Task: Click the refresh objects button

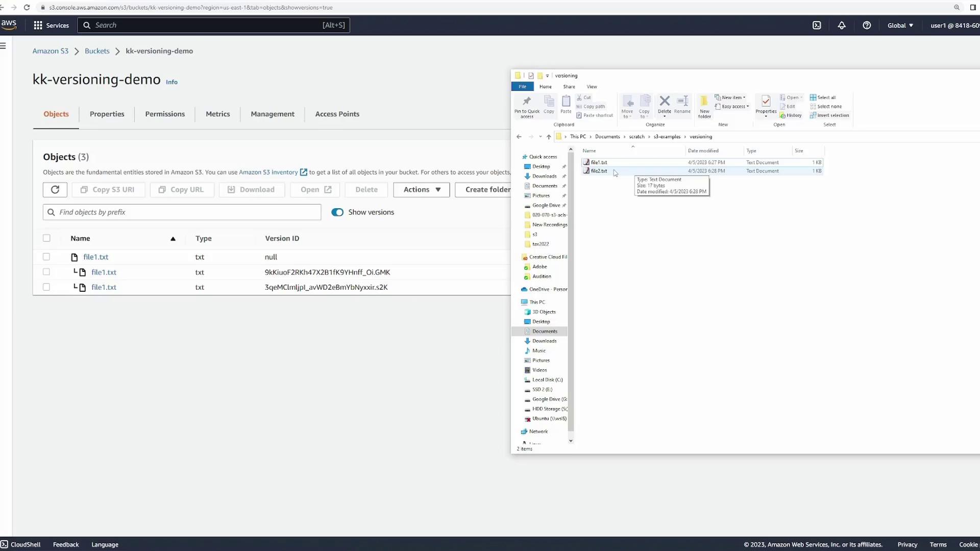Action: tap(55, 189)
